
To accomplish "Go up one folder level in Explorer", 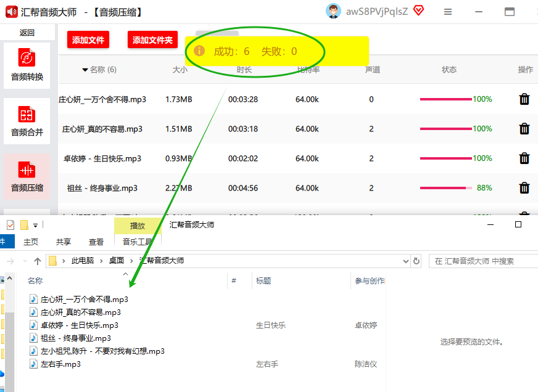I will tap(38, 261).
